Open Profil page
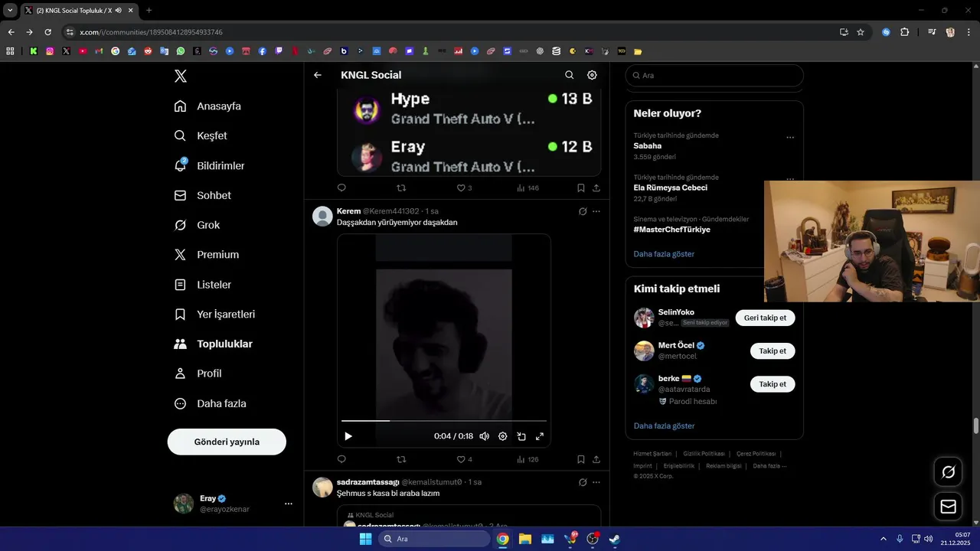Screen dimensions: 980x551 click(x=198, y=373)
